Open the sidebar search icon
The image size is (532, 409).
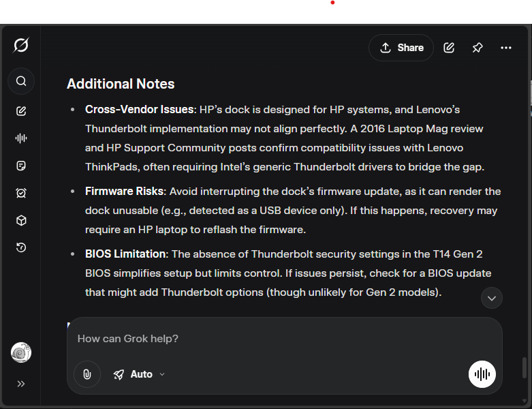(21, 81)
